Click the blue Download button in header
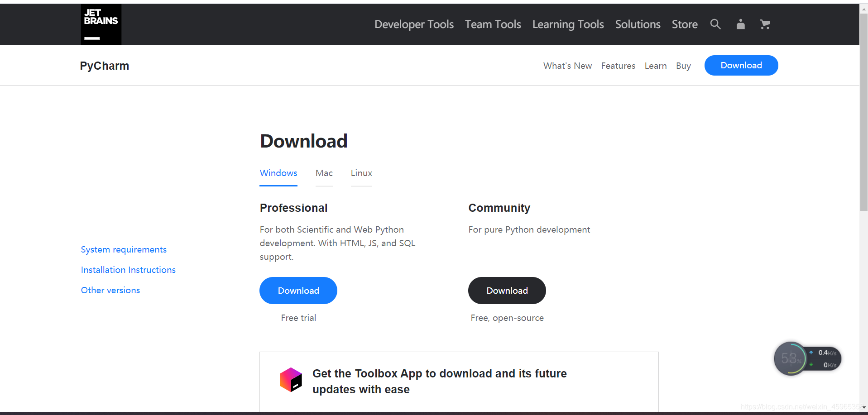868x415 pixels. (x=741, y=65)
